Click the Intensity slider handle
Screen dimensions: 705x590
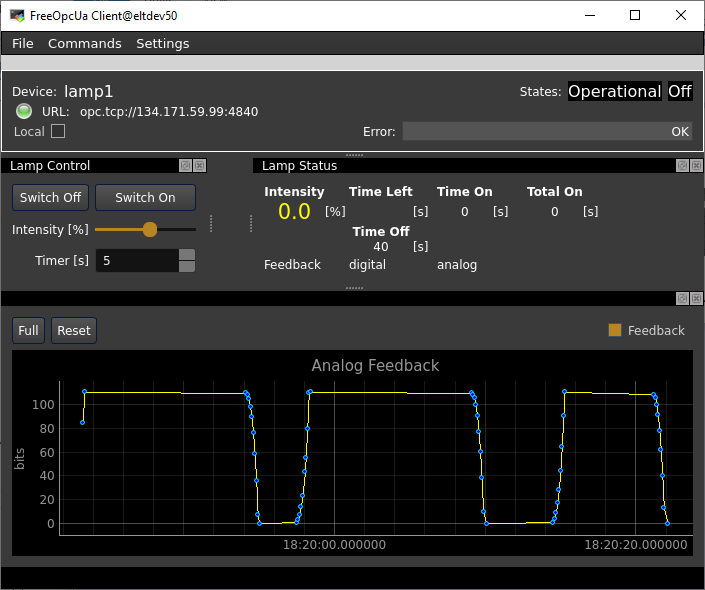(x=150, y=229)
